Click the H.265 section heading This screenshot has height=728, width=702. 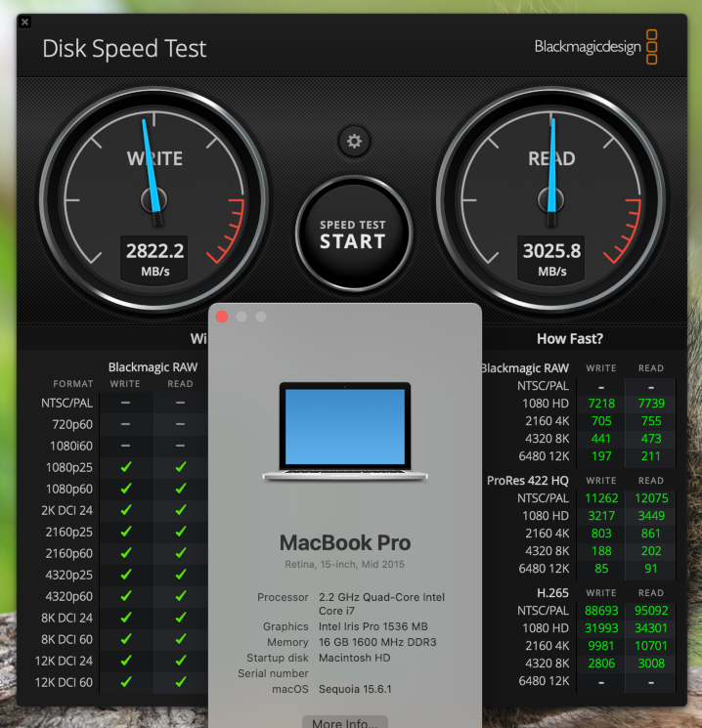point(552,593)
